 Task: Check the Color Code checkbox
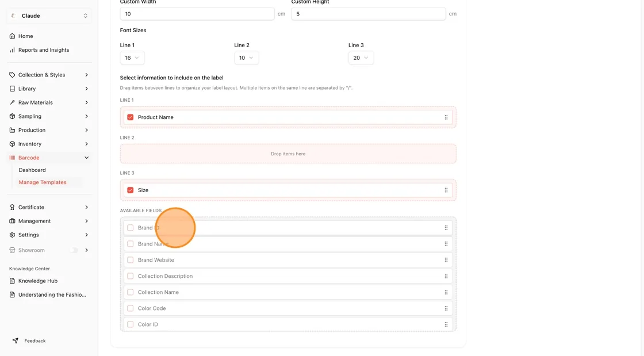pyautogui.click(x=130, y=308)
